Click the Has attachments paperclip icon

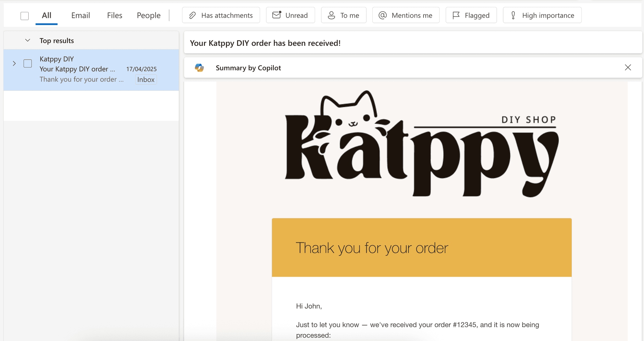click(192, 15)
